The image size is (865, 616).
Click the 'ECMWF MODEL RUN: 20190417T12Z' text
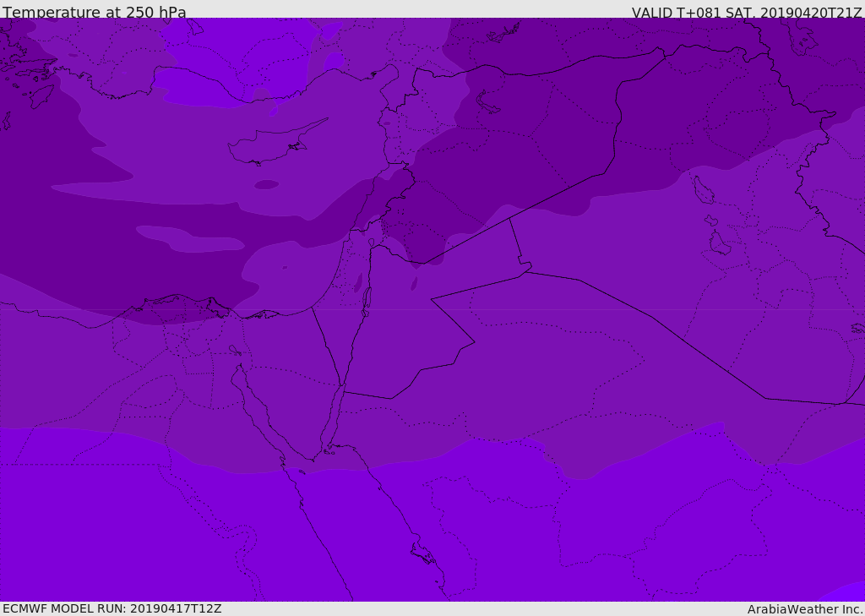coord(112,608)
